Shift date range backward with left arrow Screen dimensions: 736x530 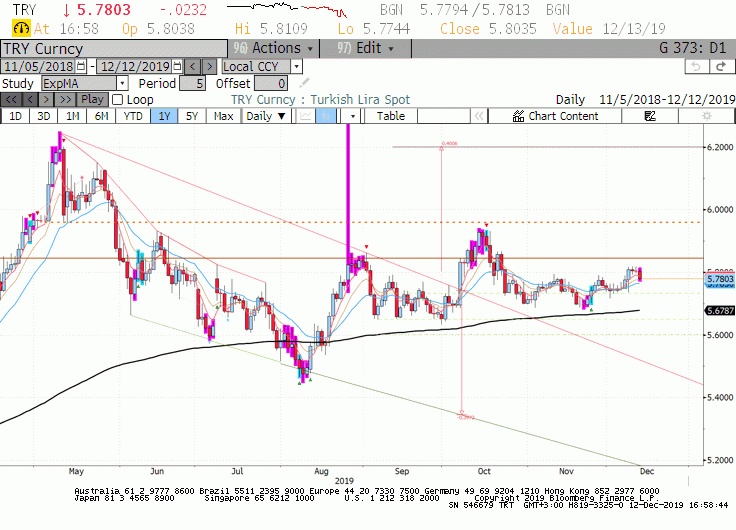[x=192, y=66]
